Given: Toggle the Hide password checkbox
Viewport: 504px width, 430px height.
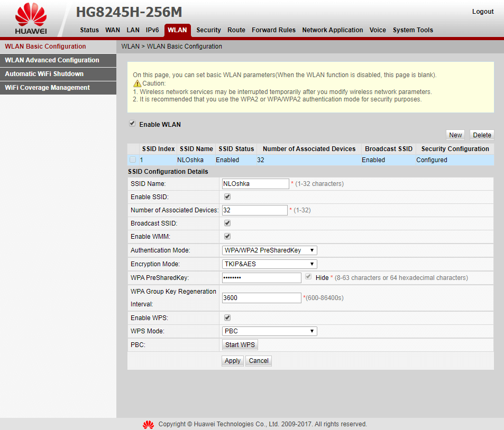Looking at the screenshot, I should (308, 276).
